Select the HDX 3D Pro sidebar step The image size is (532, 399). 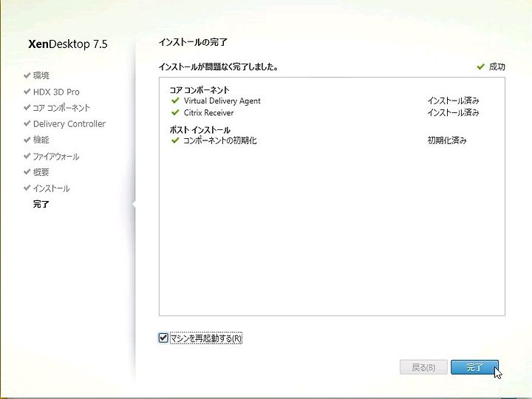tap(56, 92)
